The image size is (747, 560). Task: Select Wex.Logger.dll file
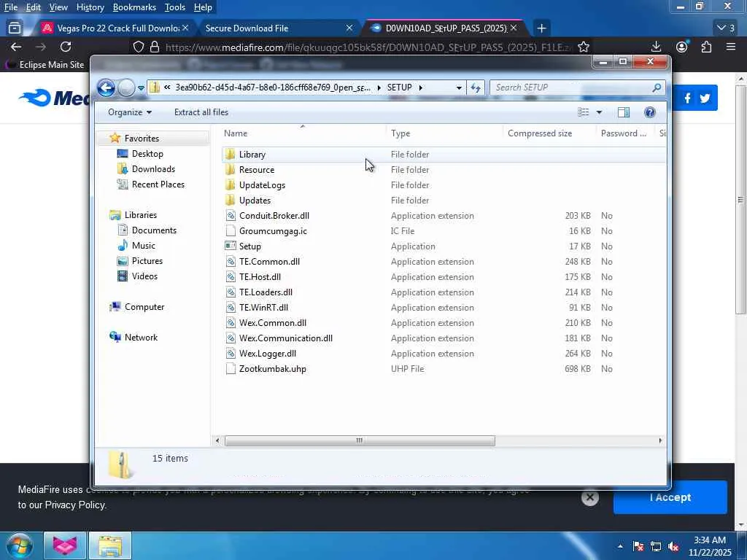268,354
